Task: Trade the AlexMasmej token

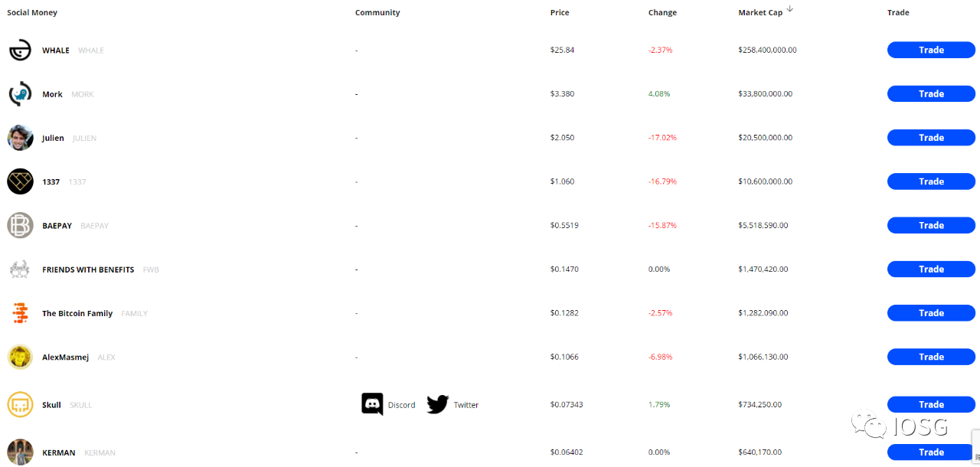Action: (x=931, y=357)
